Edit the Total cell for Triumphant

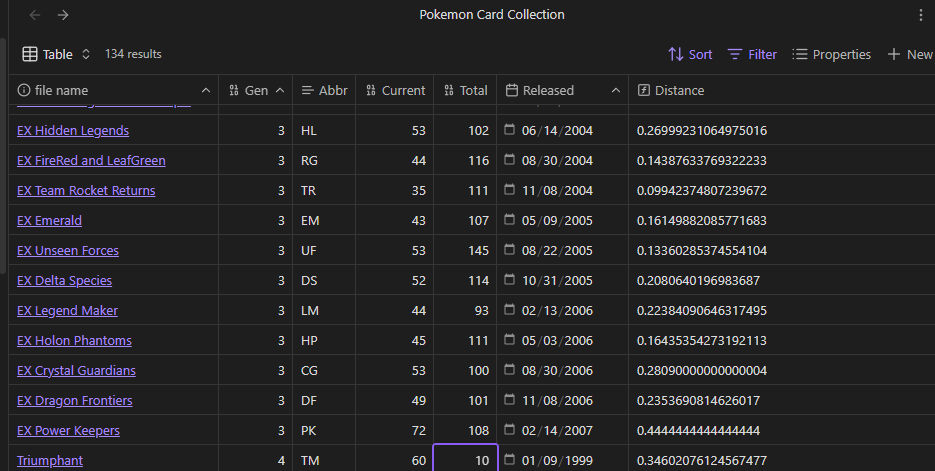point(465,458)
